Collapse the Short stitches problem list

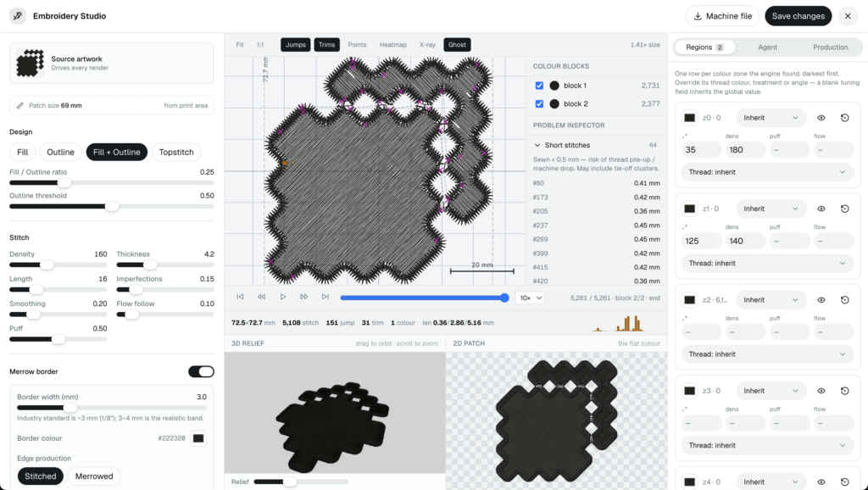(595, 145)
